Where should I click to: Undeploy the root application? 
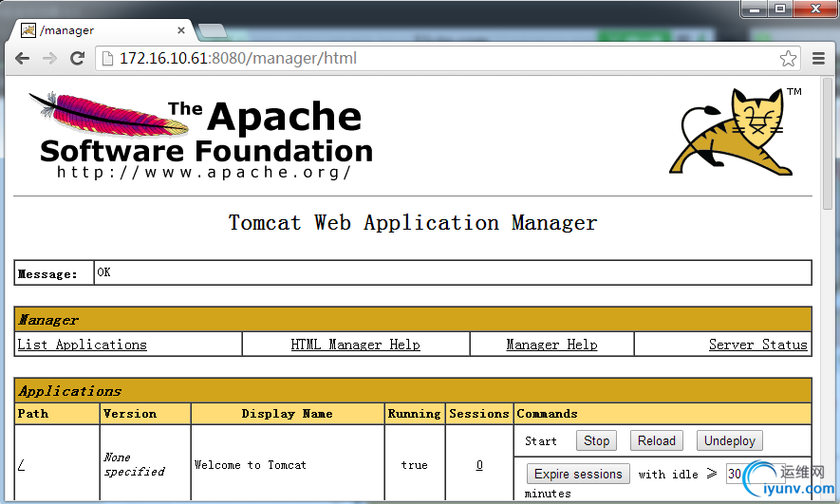[x=729, y=440]
